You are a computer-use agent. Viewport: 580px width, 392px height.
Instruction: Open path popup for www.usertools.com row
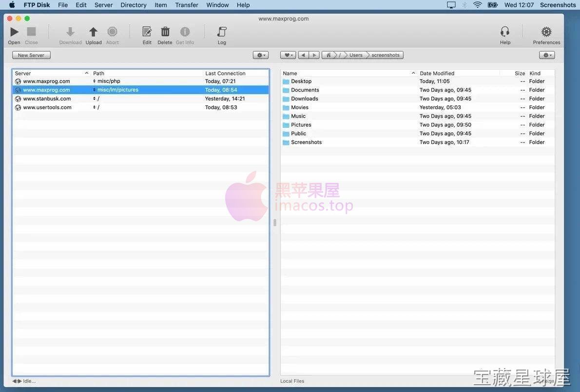(x=95, y=107)
